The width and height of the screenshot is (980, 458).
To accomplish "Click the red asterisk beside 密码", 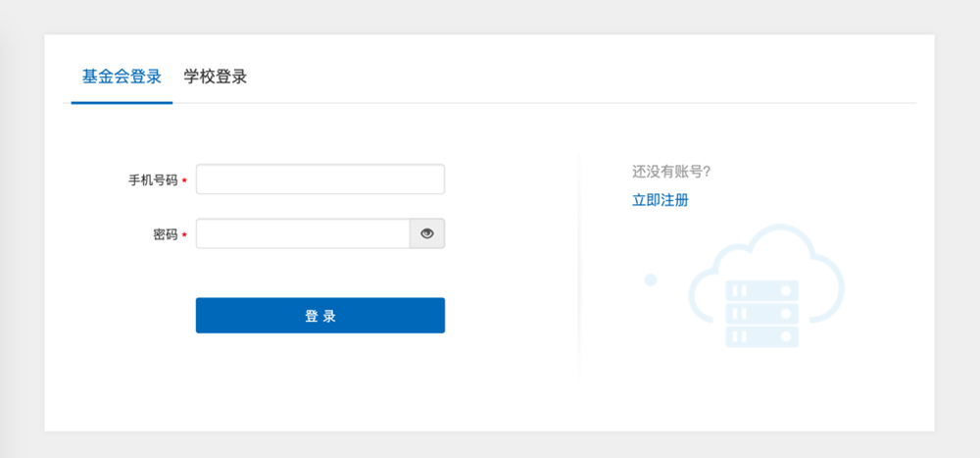I will 184,235.
